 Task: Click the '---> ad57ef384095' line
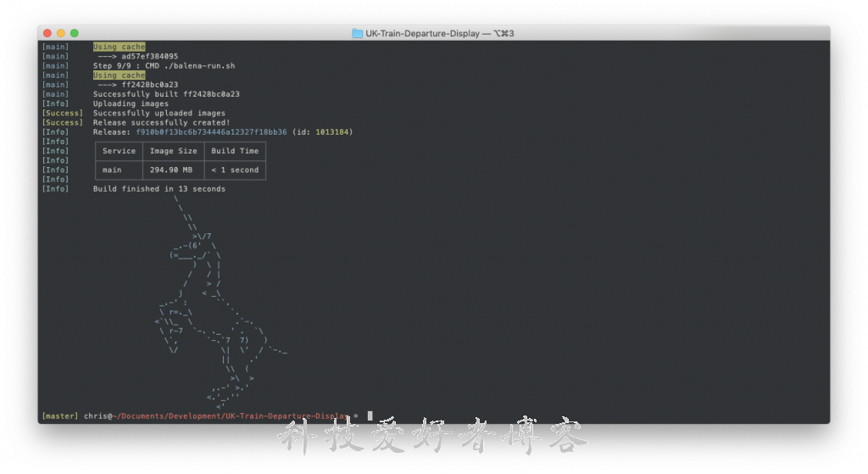coord(138,56)
